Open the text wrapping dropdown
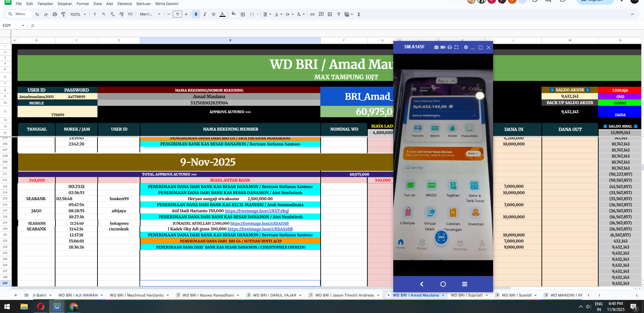Viewport: 644px width, 313px height. click(289, 14)
